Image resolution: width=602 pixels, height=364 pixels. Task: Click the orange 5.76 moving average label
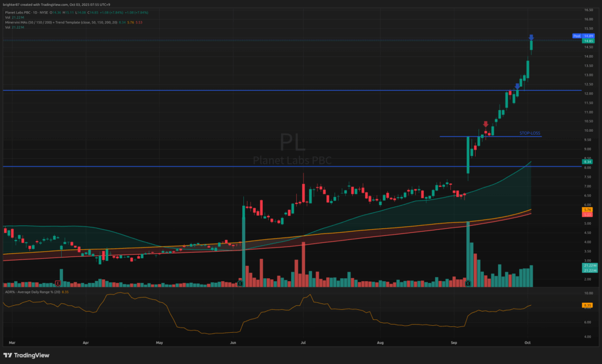pyautogui.click(x=587, y=209)
